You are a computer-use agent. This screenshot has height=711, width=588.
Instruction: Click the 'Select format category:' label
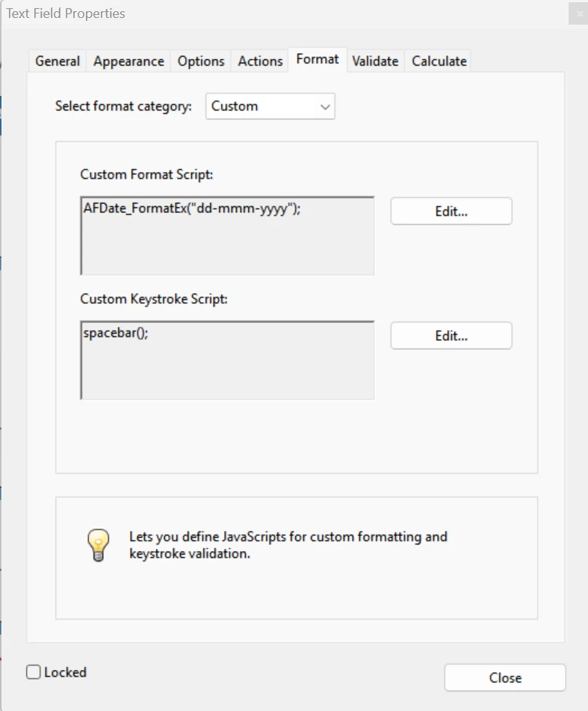(123, 106)
